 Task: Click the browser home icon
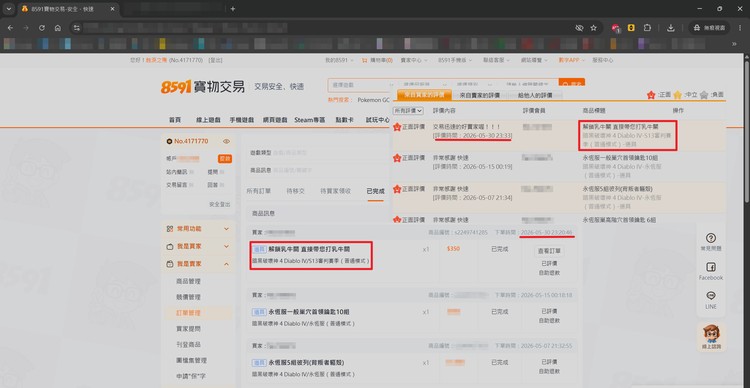point(58,28)
